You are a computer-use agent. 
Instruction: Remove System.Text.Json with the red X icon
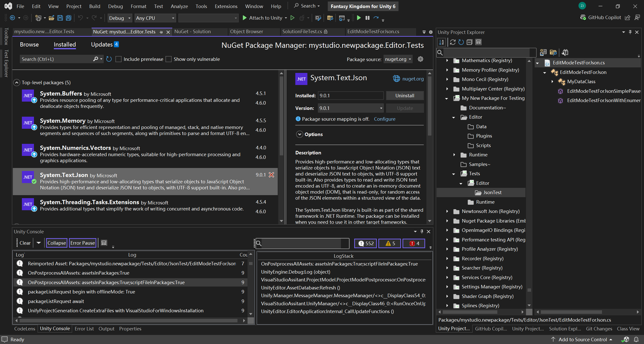(x=271, y=175)
